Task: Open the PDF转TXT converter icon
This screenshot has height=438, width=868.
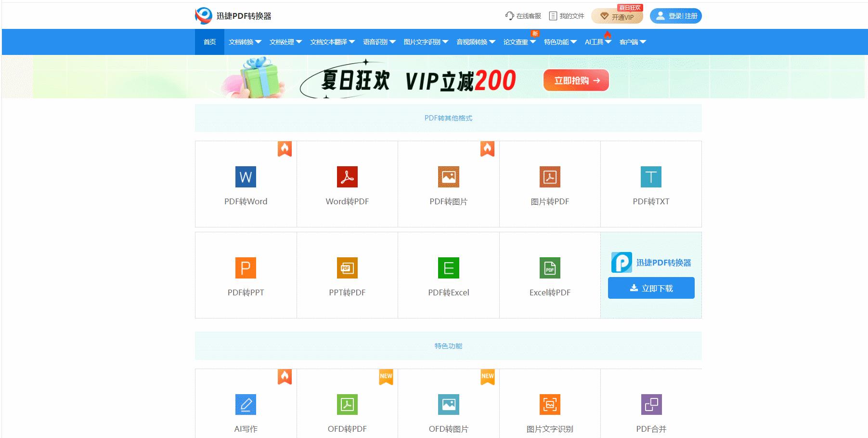Action: [x=651, y=177]
